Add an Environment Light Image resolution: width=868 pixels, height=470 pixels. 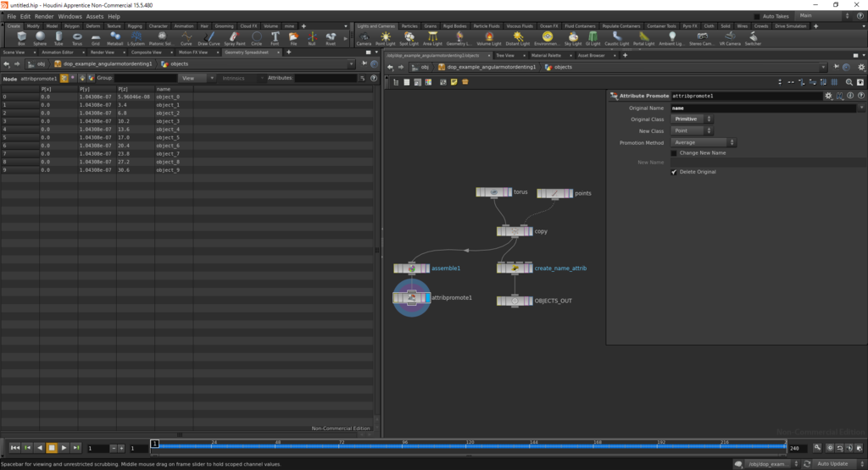tap(547, 38)
